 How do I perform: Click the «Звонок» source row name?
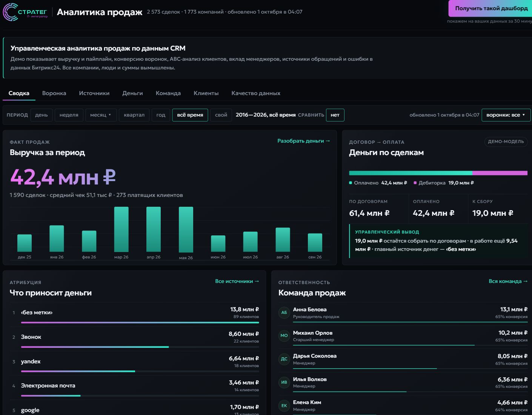pyautogui.click(x=31, y=337)
